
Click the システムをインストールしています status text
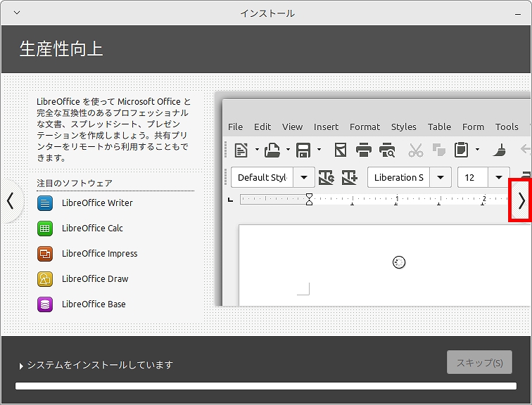pos(100,365)
